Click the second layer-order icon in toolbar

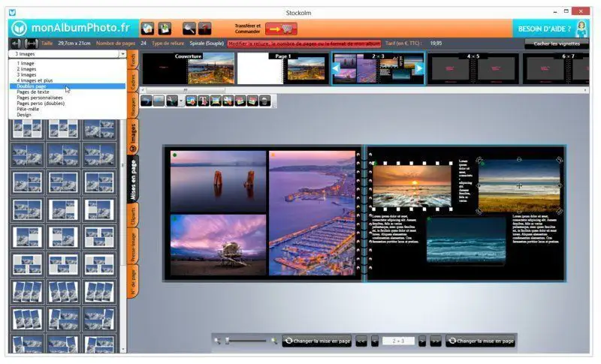click(x=252, y=101)
